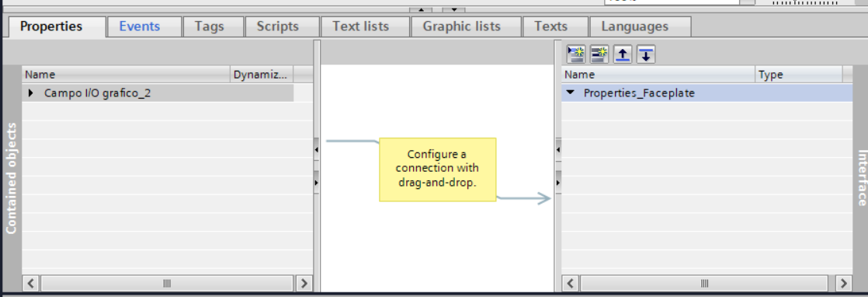Click the Type column header
This screenshot has height=297, width=868.
pos(799,75)
